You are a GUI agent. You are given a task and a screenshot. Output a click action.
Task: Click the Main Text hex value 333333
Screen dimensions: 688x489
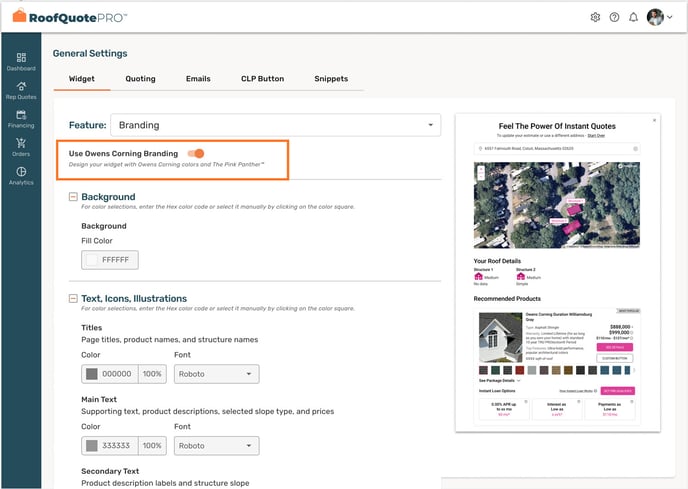click(x=116, y=446)
